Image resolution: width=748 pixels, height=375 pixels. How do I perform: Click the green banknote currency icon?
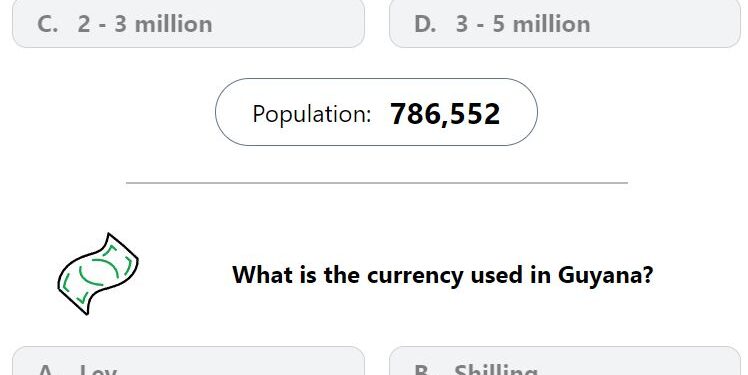click(98, 274)
